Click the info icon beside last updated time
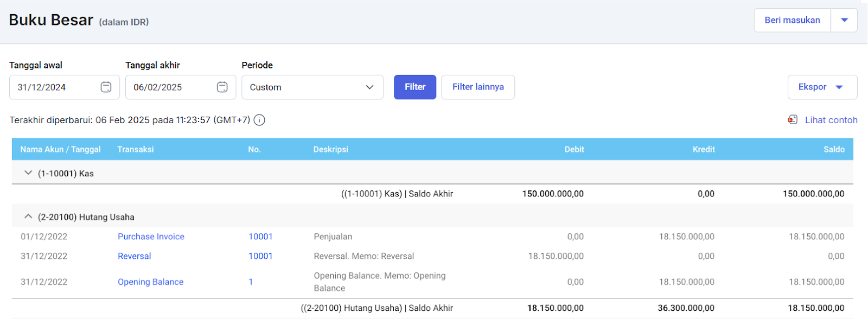 (259, 120)
